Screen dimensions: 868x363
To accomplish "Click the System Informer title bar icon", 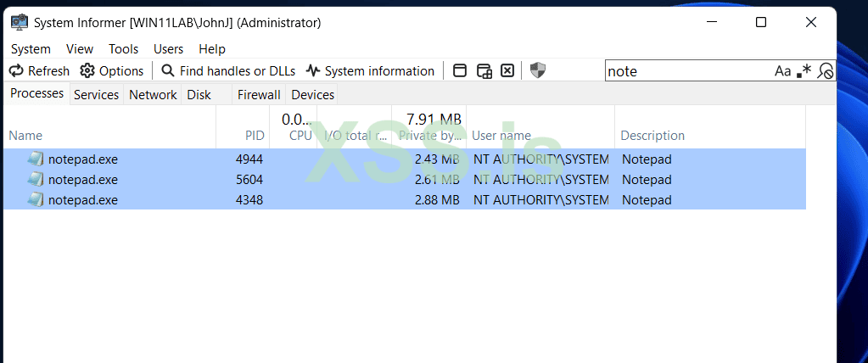I will click(20, 23).
